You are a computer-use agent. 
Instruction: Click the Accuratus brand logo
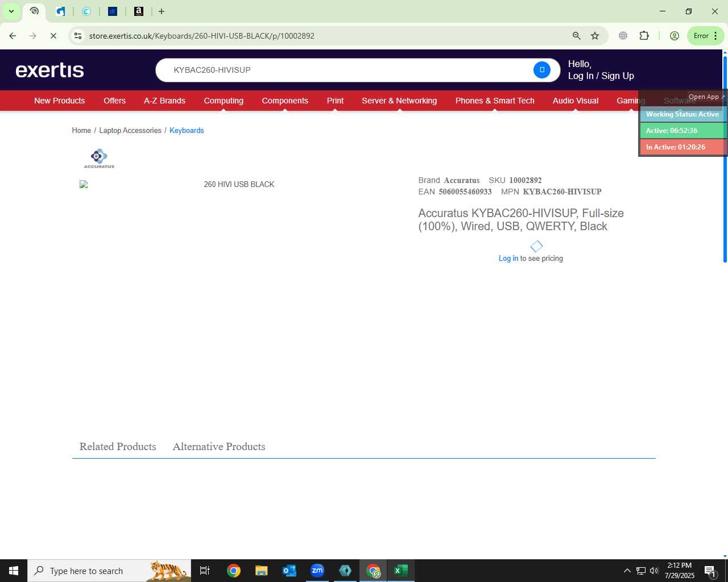tap(99, 158)
